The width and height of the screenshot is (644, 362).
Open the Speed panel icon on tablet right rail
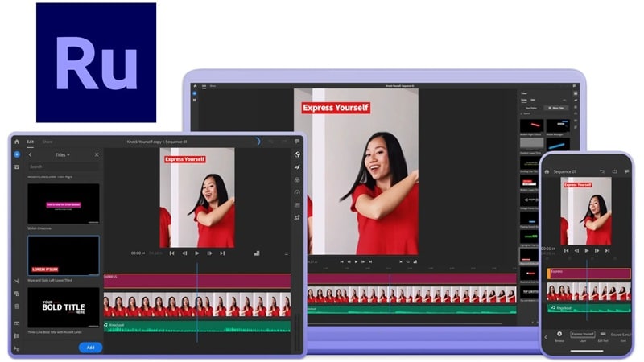[x=297, y=192]
